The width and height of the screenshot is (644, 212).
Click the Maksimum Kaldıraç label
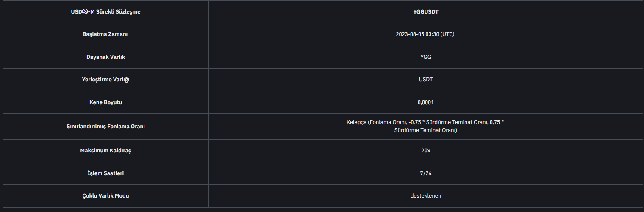click(105, 151)
